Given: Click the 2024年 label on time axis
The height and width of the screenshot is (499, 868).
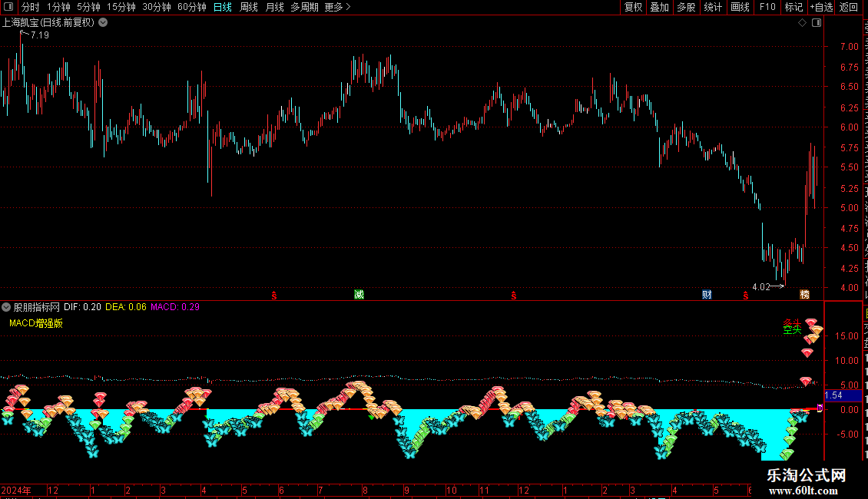Looking at the screenshot, I should pyautogui.click(x=16, y=490).
